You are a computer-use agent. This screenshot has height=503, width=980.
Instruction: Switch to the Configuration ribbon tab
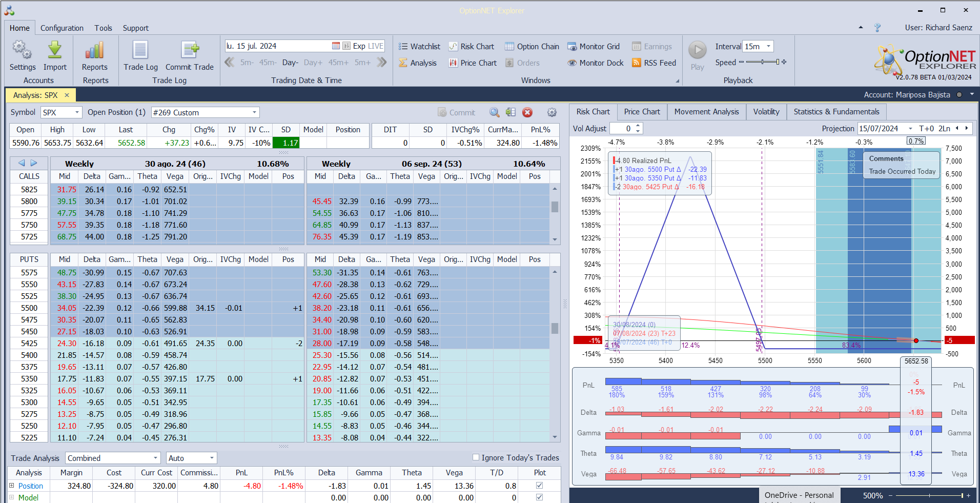click(x=62, y=28)
